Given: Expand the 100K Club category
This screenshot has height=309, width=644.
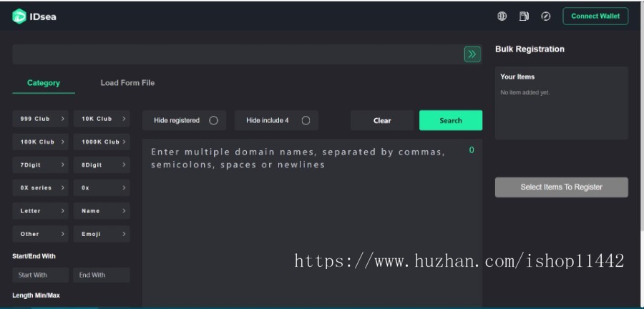Looking at the screenshot, I should pos(40,142).
